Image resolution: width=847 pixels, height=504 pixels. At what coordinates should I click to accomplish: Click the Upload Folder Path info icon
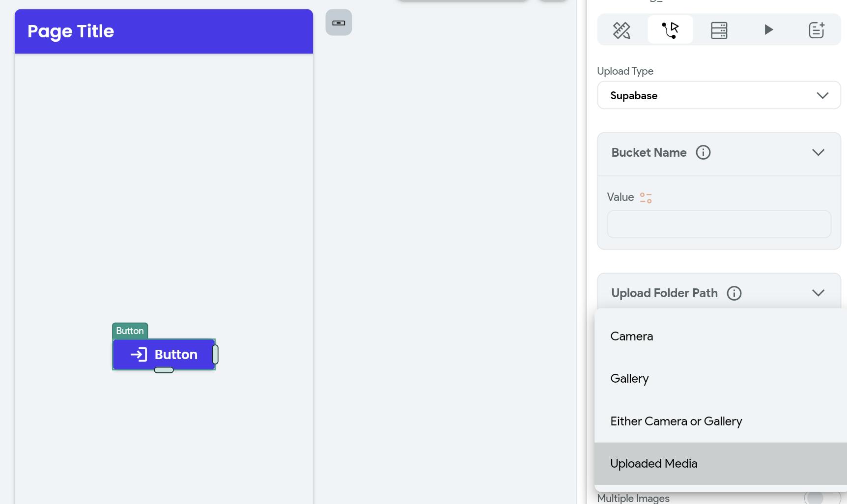(734, 293)
